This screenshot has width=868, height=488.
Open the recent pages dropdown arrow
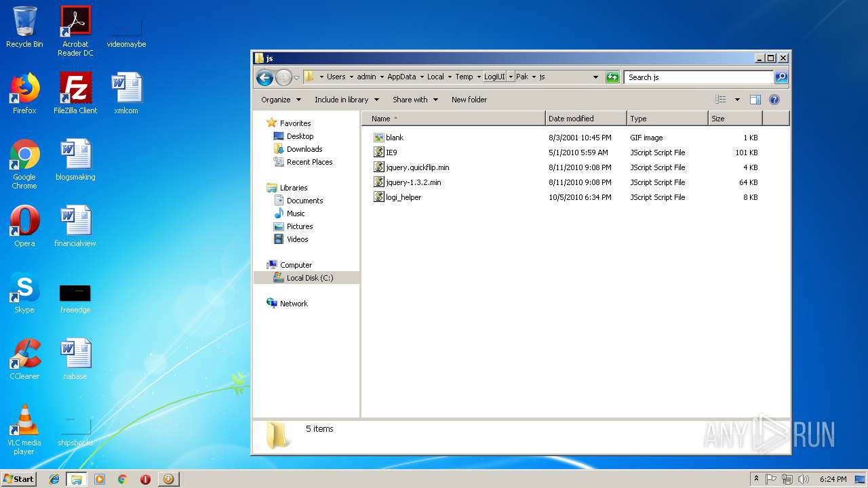296,77
